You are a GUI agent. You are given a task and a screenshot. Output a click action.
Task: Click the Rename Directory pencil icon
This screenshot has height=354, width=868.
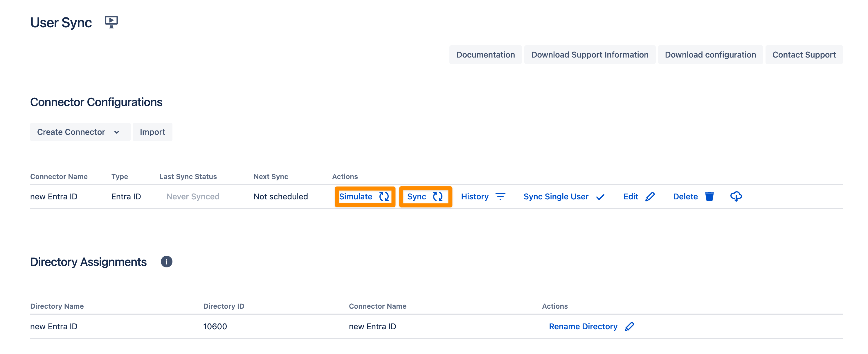click(629, 326)
